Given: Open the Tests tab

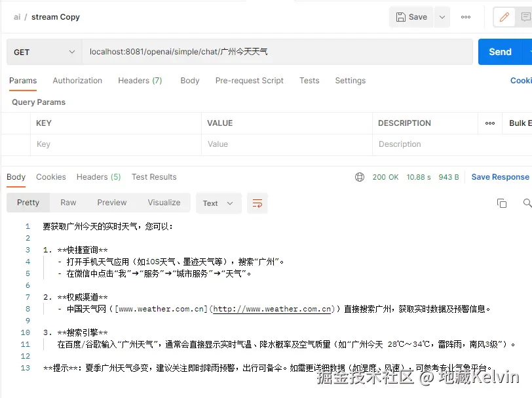Looking at the screenshot, I should pyautogui.click(x=309, y=81).
